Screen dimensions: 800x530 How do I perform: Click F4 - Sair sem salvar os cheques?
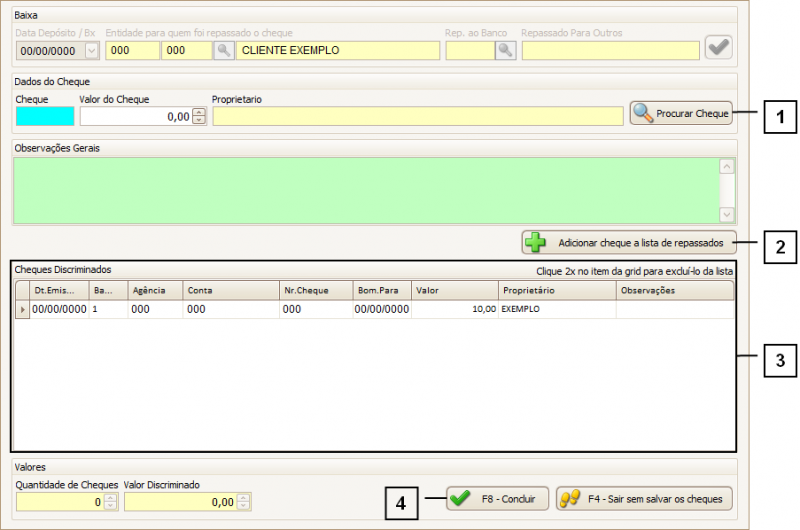pos(644,498)
